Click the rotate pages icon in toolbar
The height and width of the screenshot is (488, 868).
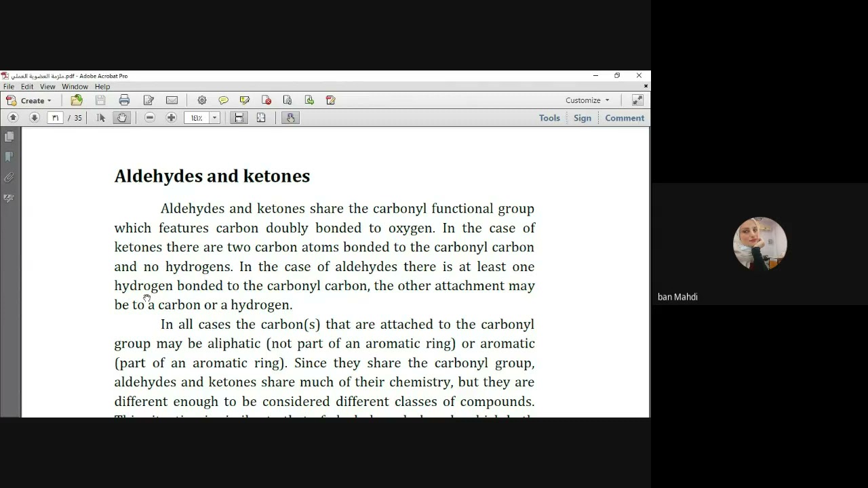(x=331, y=100)
